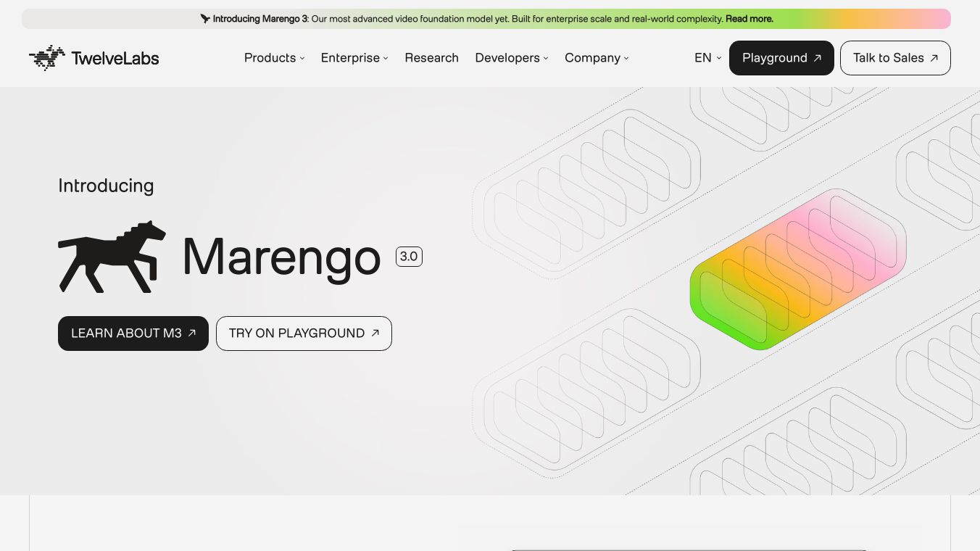
Task: Click TRY ON PLAYGROUND button
Action: 304,333
